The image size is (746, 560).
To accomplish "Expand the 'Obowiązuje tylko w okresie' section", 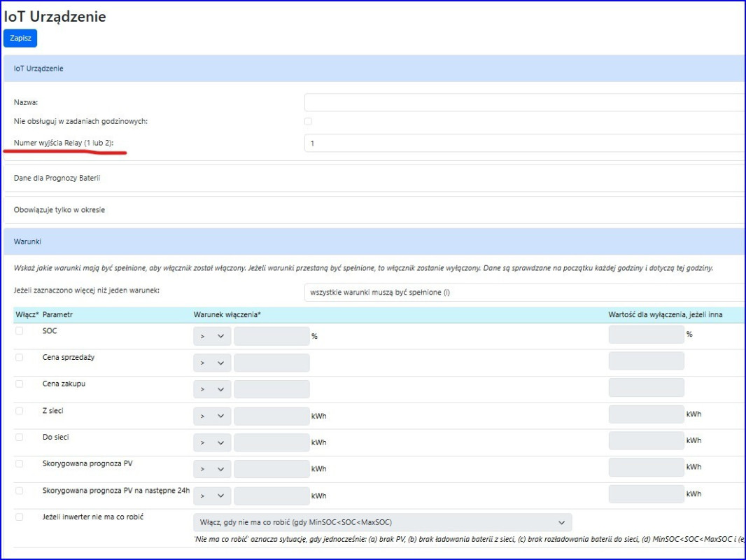I will (59, 210).
